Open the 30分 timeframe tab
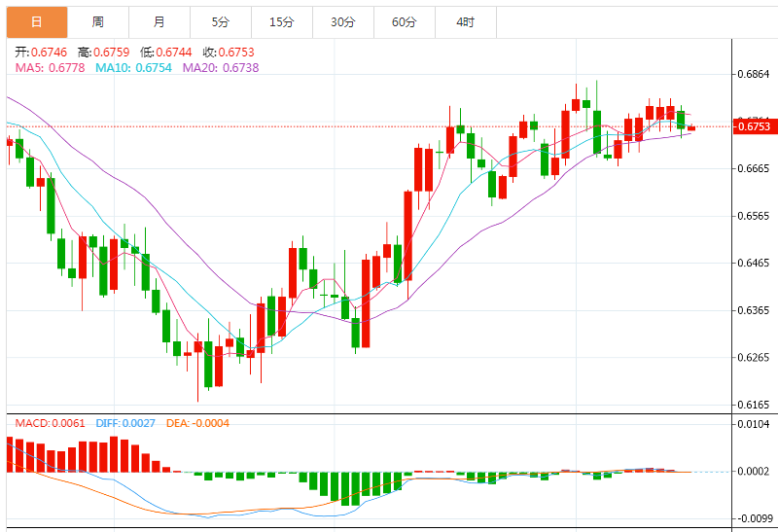This screenshot has height=532, width=778. coord(343,22)
